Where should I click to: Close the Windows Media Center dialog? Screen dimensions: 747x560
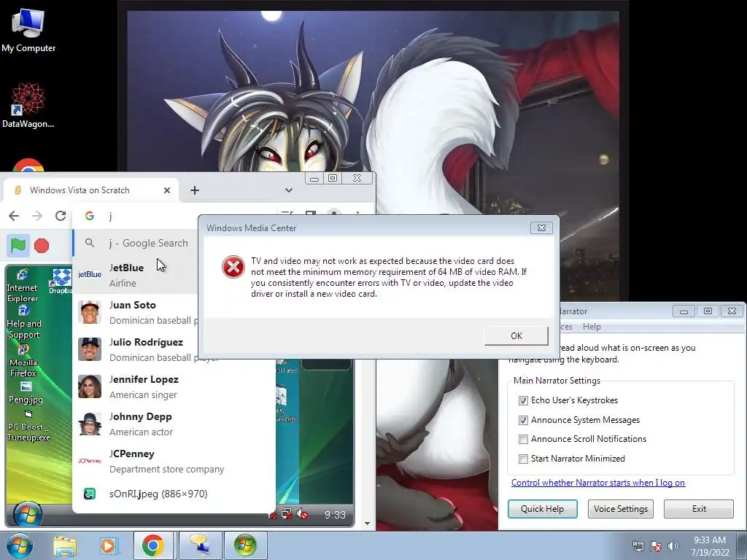click(542, 227)
